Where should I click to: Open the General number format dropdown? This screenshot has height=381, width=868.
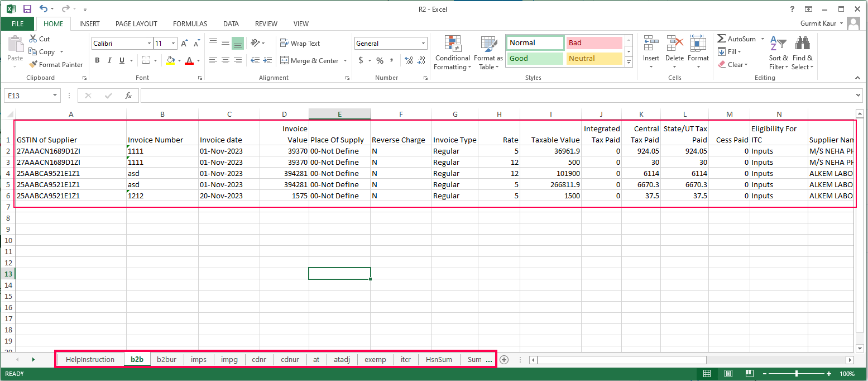[x=423, y=43]
